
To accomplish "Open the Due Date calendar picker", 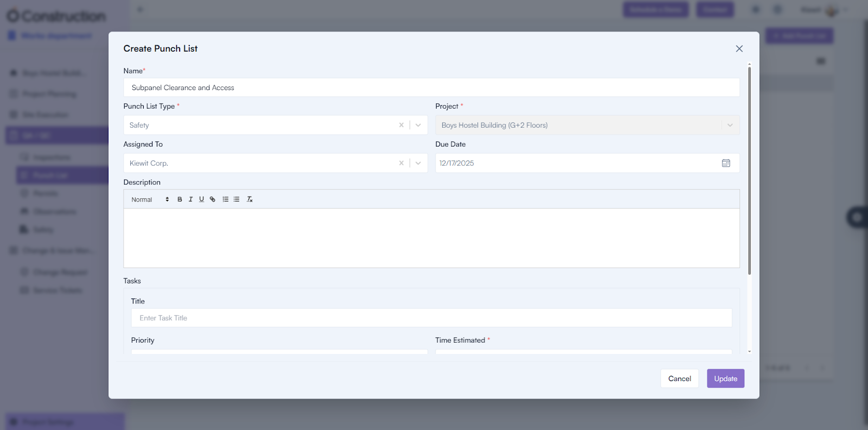I will coord(726,163).
